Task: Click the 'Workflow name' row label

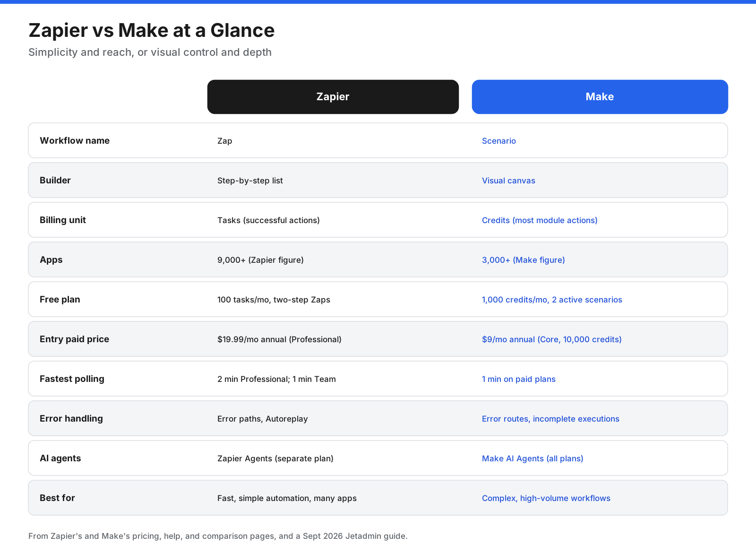Action: coord(75,140)
